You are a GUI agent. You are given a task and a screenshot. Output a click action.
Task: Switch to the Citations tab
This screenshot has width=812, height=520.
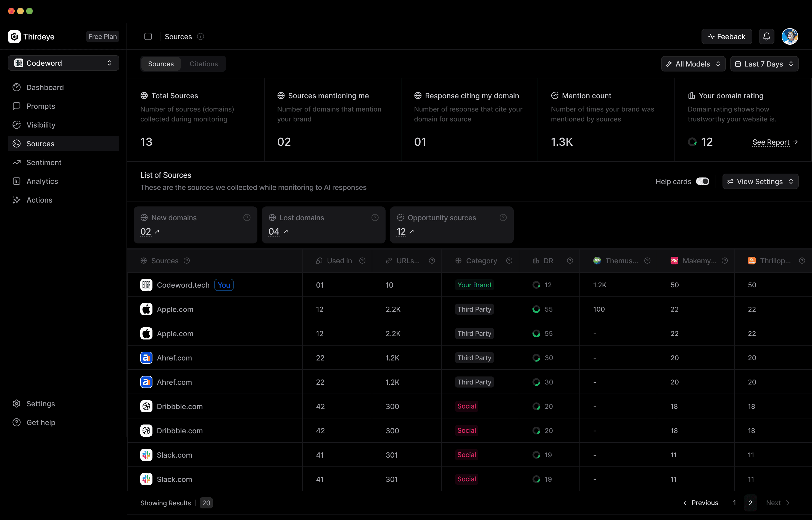(x=204, y=64)
